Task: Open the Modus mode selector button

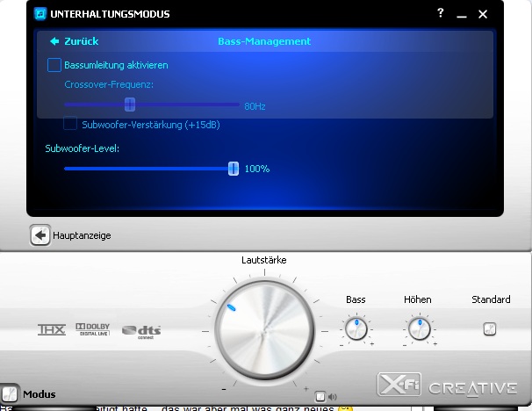Action: tap(10, 394)
